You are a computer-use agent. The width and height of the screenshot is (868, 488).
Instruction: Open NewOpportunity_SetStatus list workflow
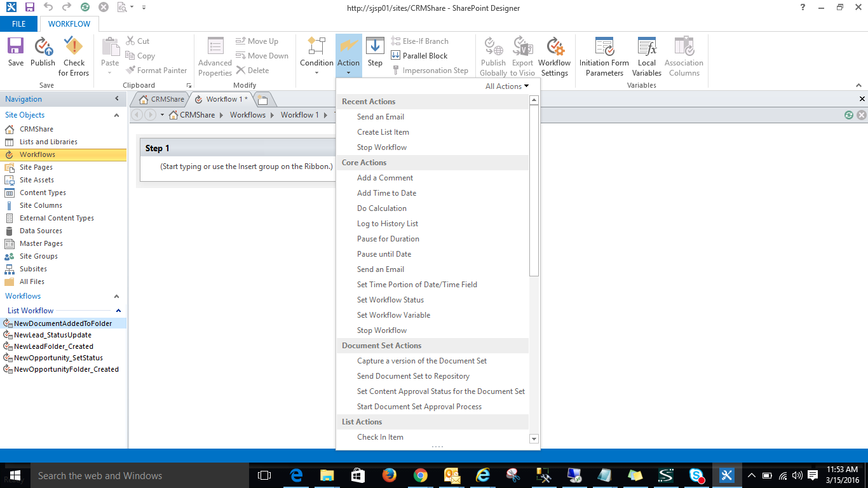tap(58, 358)
